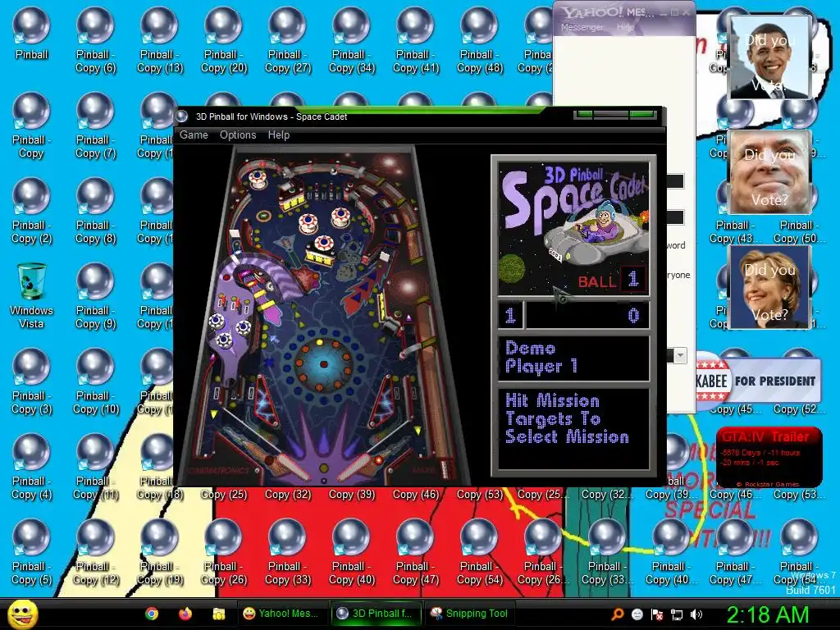Click the grey smiley tray icon
This screenshot has height=630, width=840.
pyautogui.click(x=637, y=614)
